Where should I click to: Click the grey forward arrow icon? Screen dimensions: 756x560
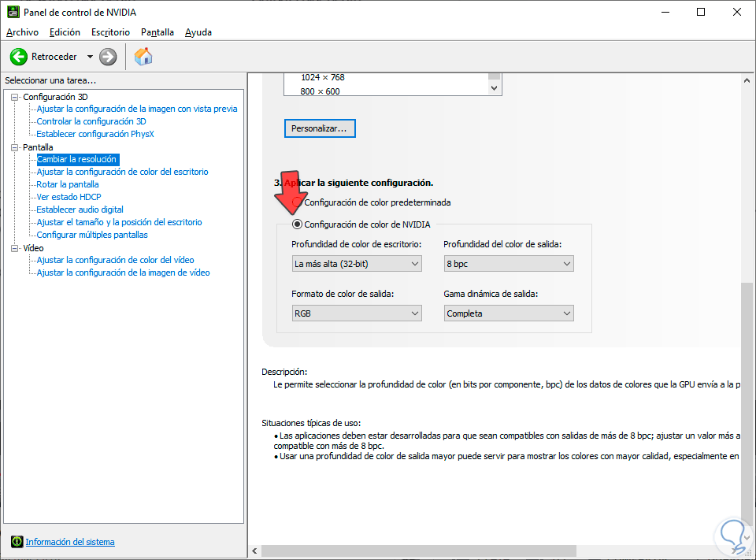pos(108,57)
